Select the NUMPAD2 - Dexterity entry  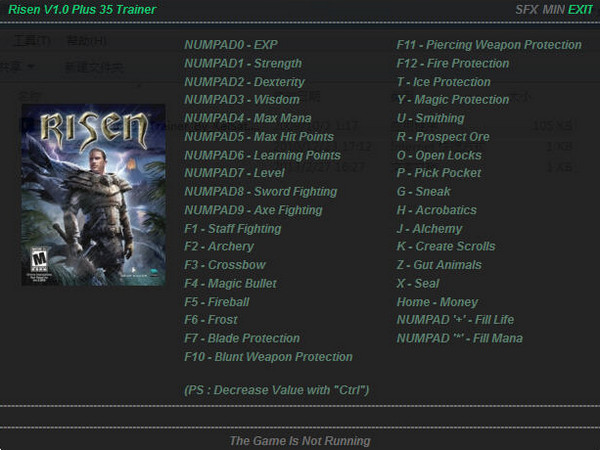(244, 82)
